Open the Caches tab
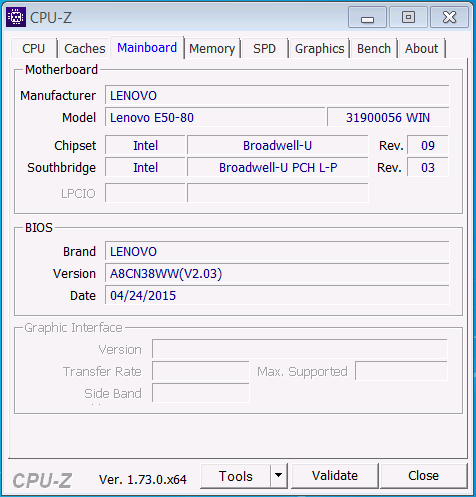This screenshot has width=476, height=497. 85,49
